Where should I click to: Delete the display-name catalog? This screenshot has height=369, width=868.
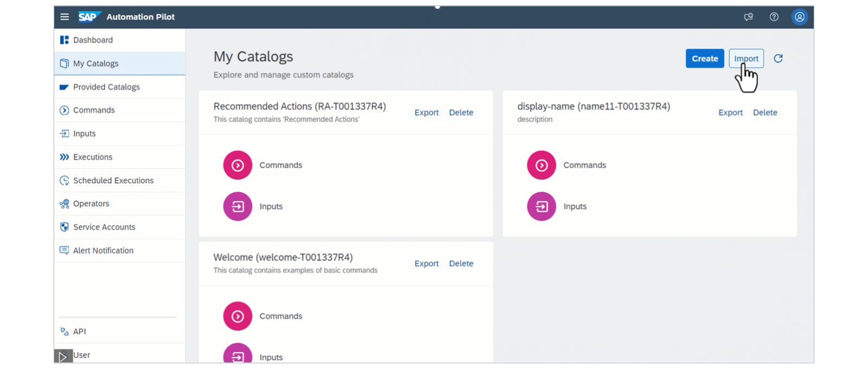click(765, 112)
